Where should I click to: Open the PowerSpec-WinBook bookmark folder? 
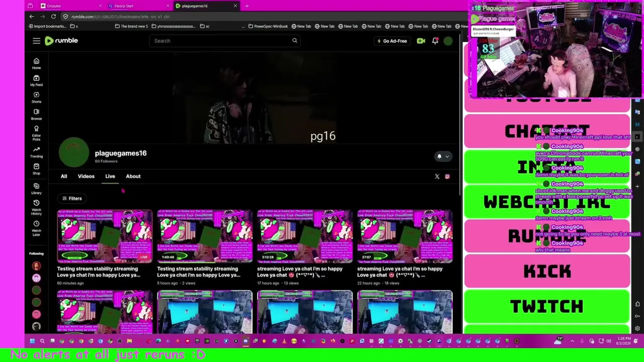pos(268,26)
